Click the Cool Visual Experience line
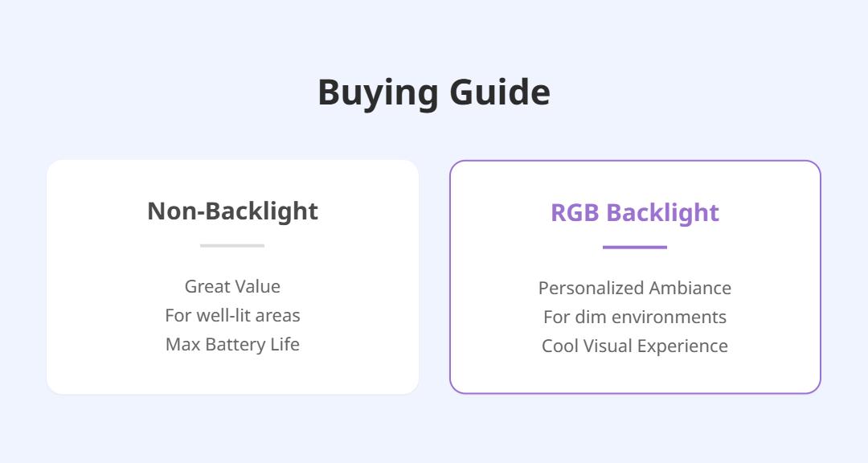Screen dimensions: 868x463 coord(635,346)
